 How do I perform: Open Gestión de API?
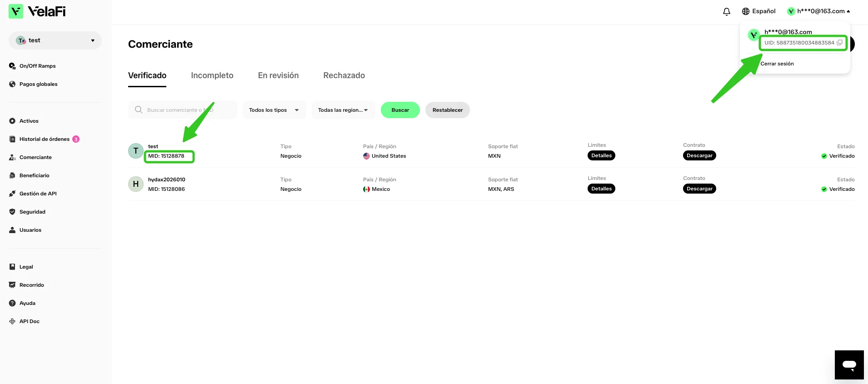[x=38, y=194]
